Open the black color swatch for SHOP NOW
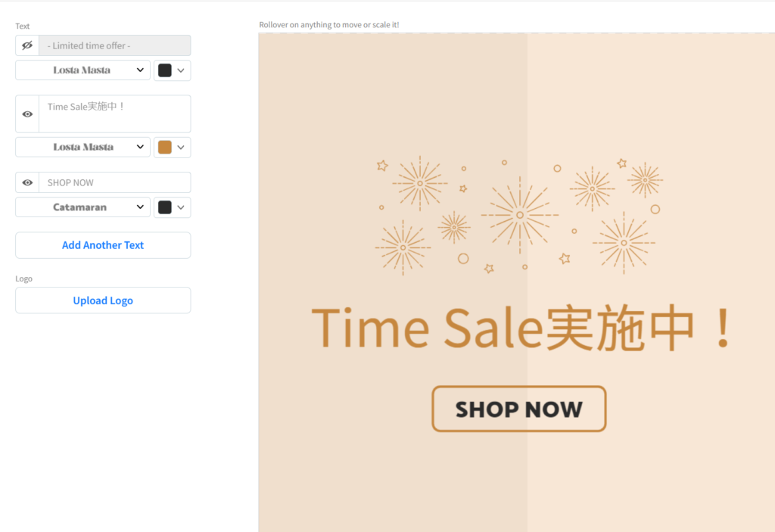The width and height of the screenshot is (775, 532). [x=164, y=207]
